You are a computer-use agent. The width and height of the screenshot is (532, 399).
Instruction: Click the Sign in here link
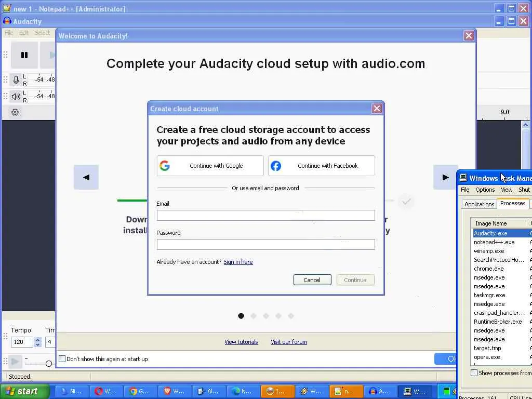238,262
